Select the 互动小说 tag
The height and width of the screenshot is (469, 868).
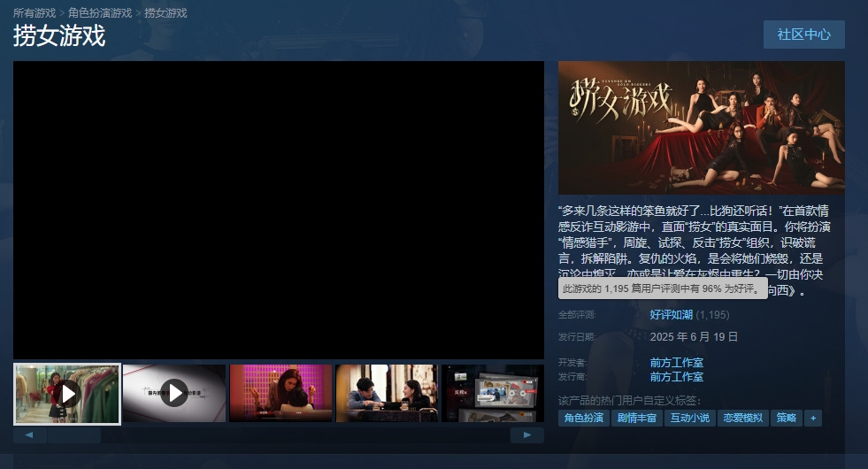click(x=689, y=418)
